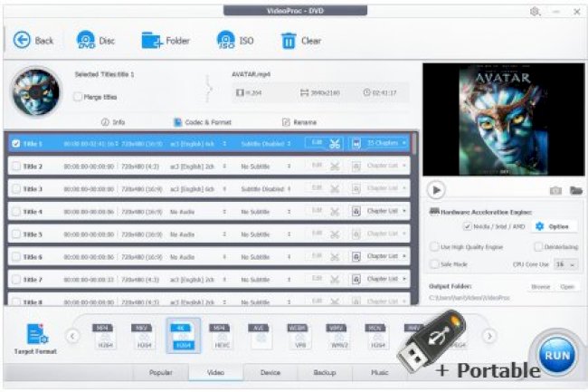Viewport: 588px width, 392px height.
Task: Uncheck the Title 1 checkbox
Action: (16, 144)
